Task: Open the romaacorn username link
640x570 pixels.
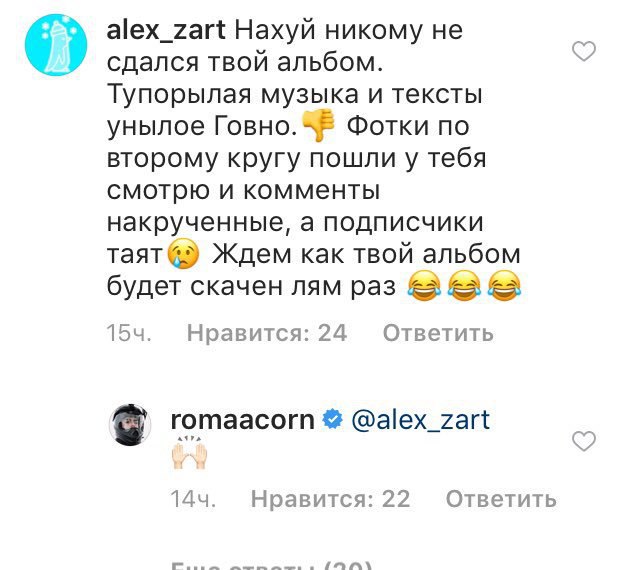Action: tap(243, 421)
